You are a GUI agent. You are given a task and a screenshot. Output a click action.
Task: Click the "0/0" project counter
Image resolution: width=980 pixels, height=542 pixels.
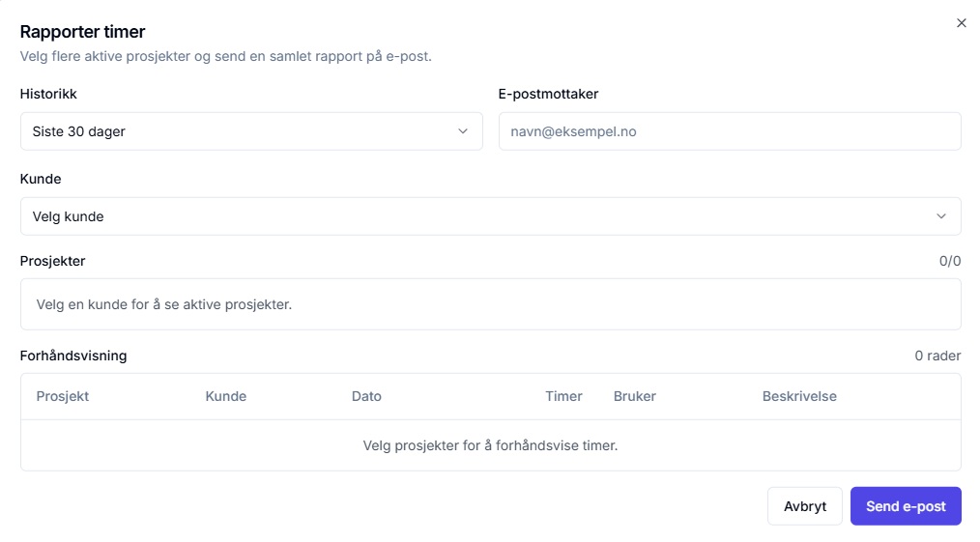950,261
